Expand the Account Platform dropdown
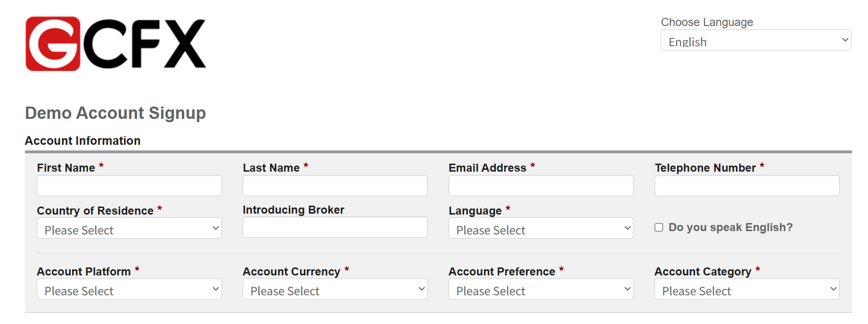Viewport: 868px width, 324px height. pyautogui.click(x=129, y=289)
